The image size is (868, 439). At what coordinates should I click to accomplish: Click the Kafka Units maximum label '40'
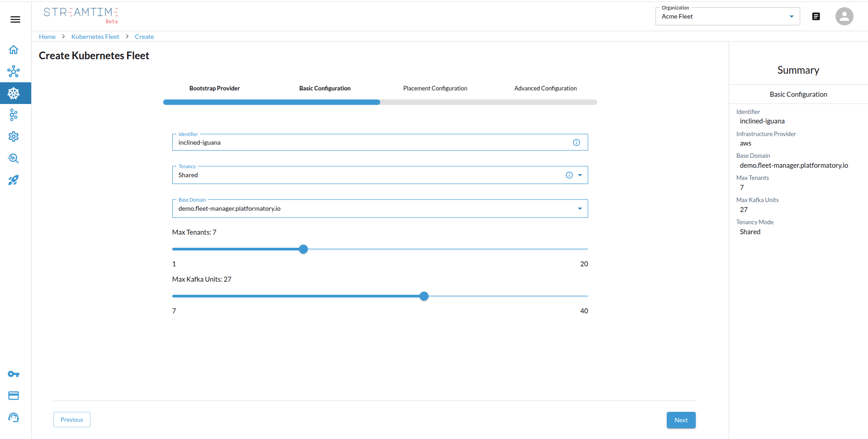coord(584,311)
